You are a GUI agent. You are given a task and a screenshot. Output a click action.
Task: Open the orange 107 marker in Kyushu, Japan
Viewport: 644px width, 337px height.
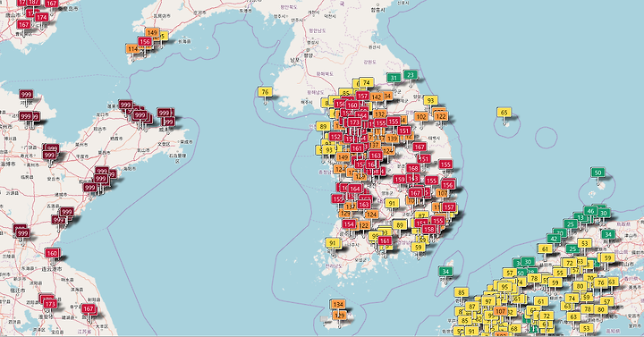coord(500,311)
